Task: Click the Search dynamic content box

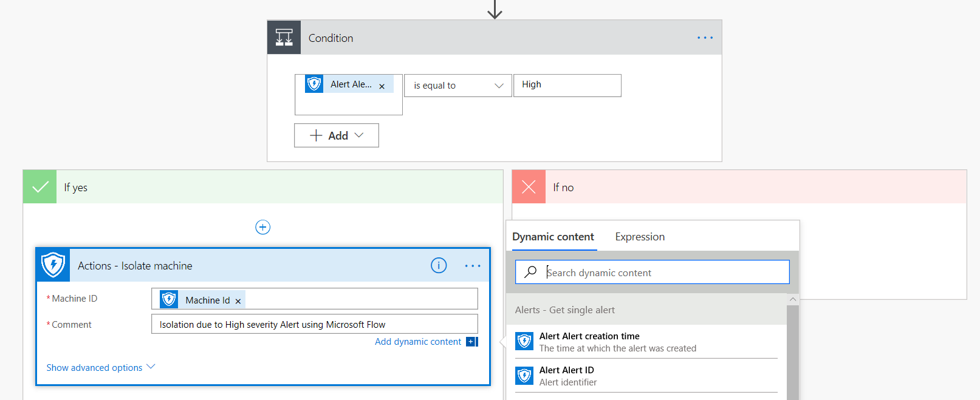Action: [652, 273]
